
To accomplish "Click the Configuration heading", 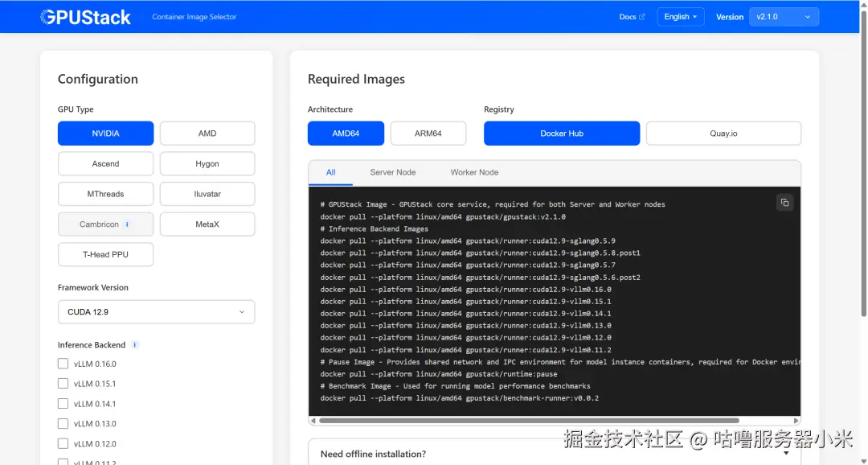I will coord(98,80).
